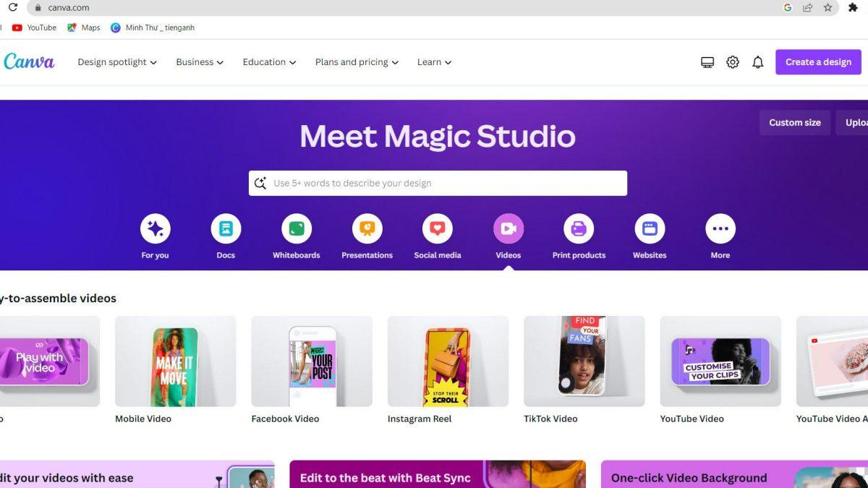Expand the Design spotlight dropdown

point(116,62)
